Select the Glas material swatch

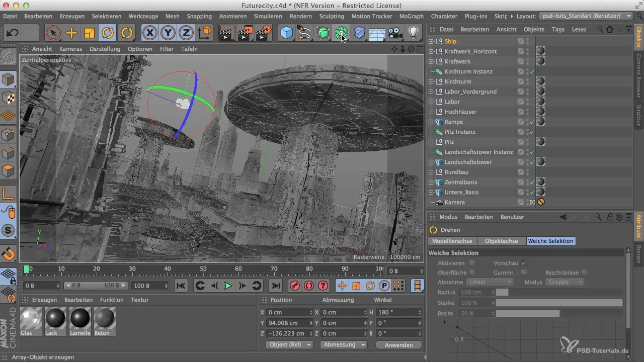tap(30, 321)
